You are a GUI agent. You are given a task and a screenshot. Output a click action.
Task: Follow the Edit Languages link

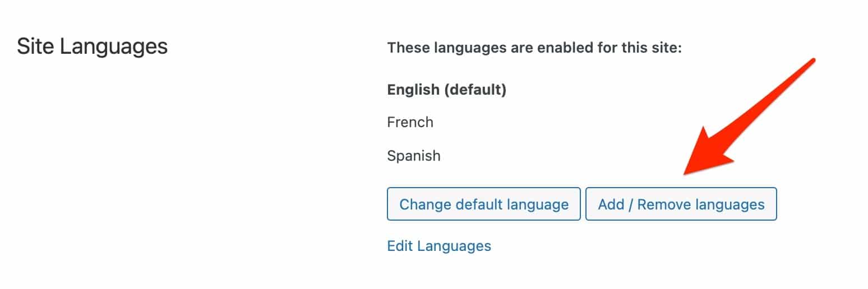click(x=439, y=246)
